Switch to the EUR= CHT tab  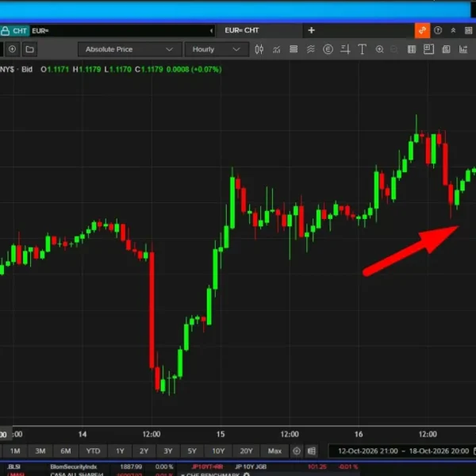[242, 30]
